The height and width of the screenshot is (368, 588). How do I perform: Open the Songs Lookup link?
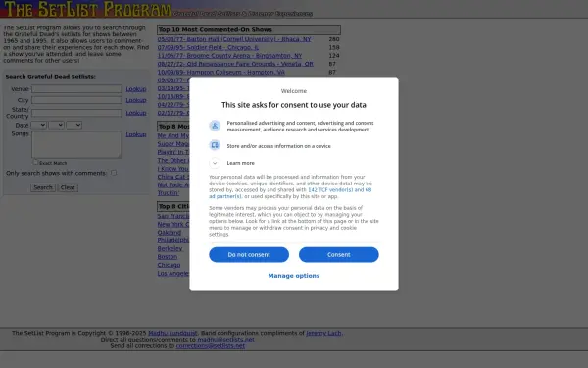click(136, 134)
